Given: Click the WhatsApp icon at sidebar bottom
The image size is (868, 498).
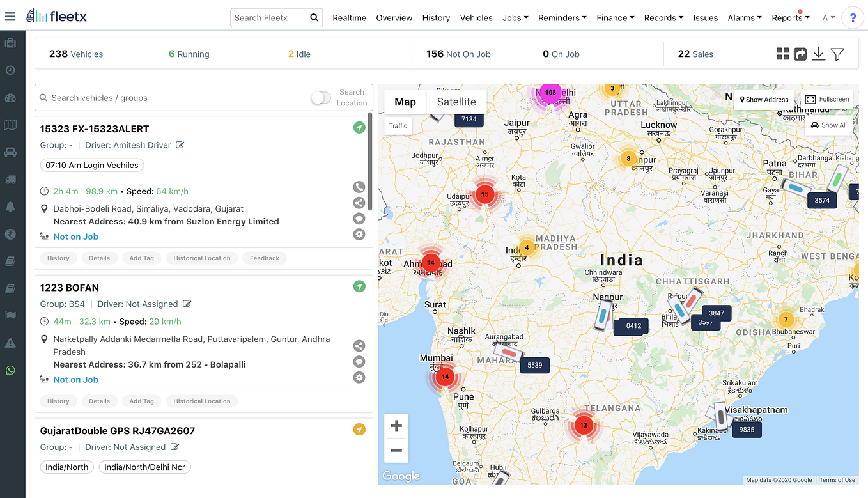Looking at the screenshot, I should click(10, 370).
